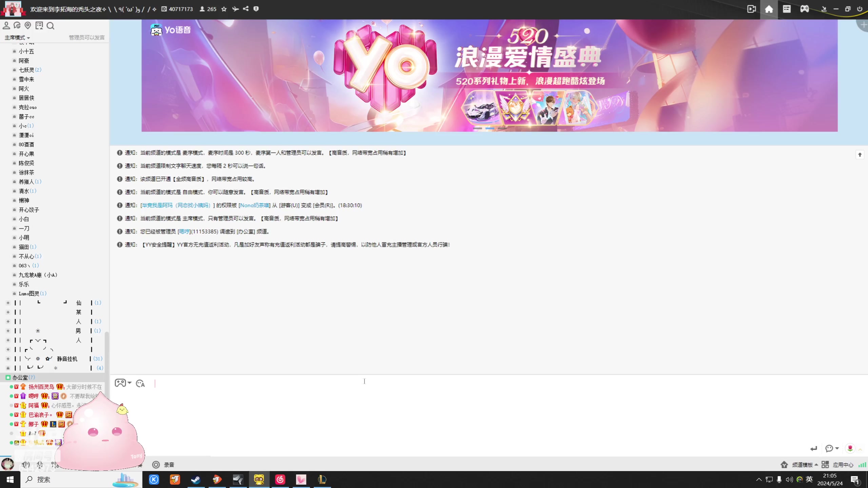Open the channel notice board icon
868x488 pixels.
tap(39, 25)
